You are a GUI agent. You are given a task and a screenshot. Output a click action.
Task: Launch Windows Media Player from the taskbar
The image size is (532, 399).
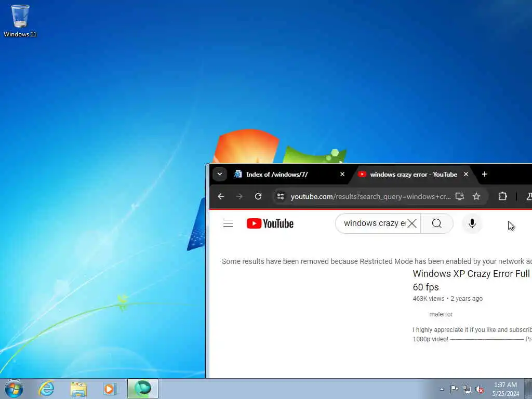coord(110,389)
